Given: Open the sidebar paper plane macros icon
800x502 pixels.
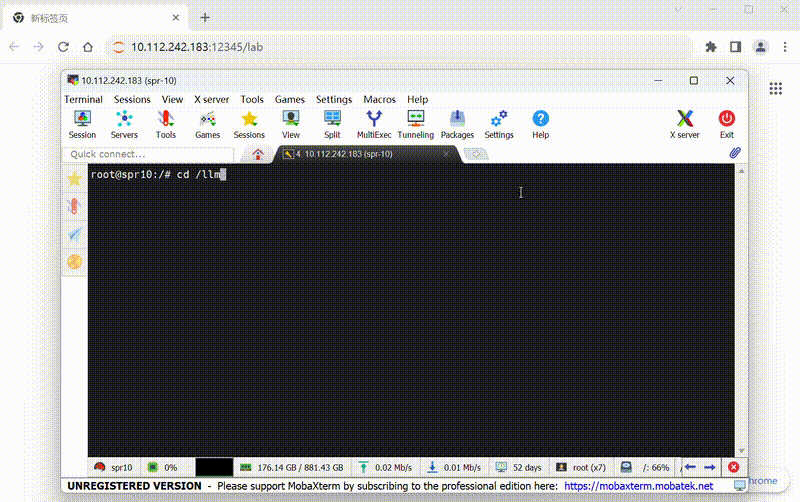Looking at the screenshot, I should [x=74, y=234].
